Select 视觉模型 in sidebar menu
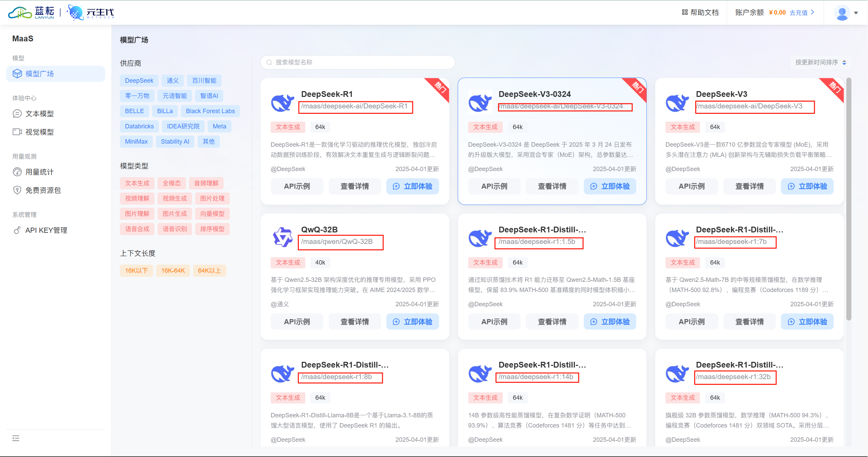 pos(40,132)
